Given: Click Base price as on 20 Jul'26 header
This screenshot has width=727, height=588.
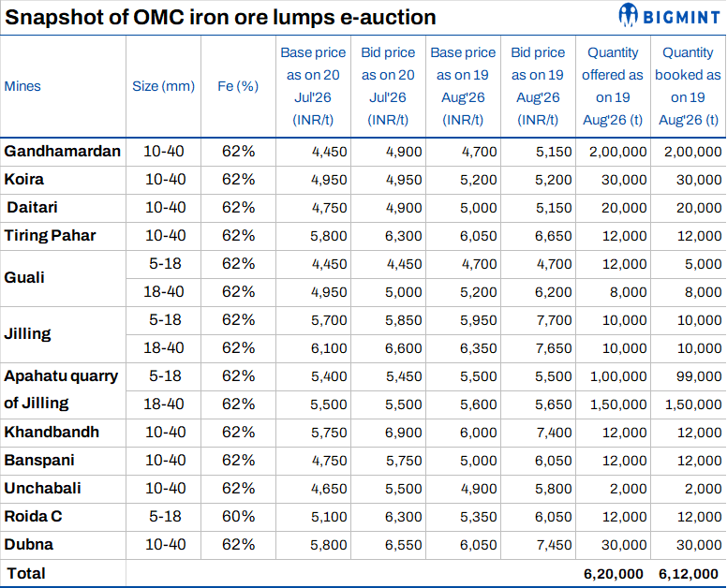Looking at the screenshot, I should click(x=313, y=86).
